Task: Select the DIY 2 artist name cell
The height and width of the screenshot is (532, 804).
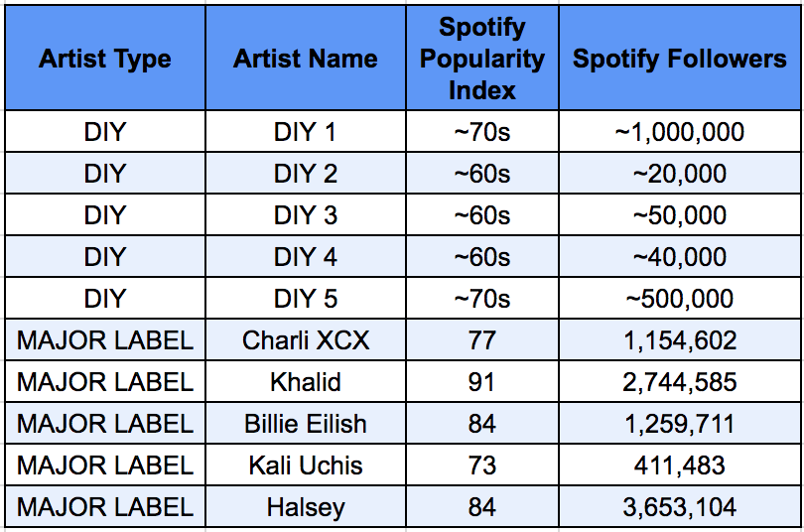Action: [306, 174]
